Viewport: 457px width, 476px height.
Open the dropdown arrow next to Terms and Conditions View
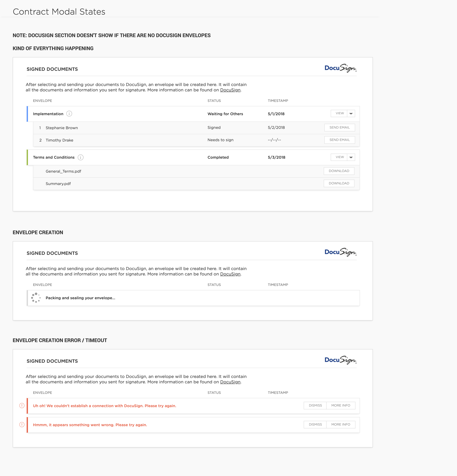[351, 157]
